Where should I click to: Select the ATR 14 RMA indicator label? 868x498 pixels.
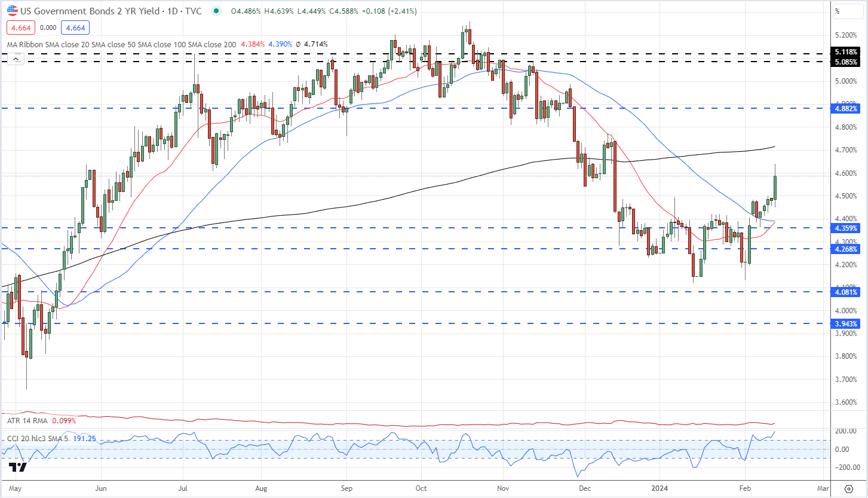click(x=26, y=421)
